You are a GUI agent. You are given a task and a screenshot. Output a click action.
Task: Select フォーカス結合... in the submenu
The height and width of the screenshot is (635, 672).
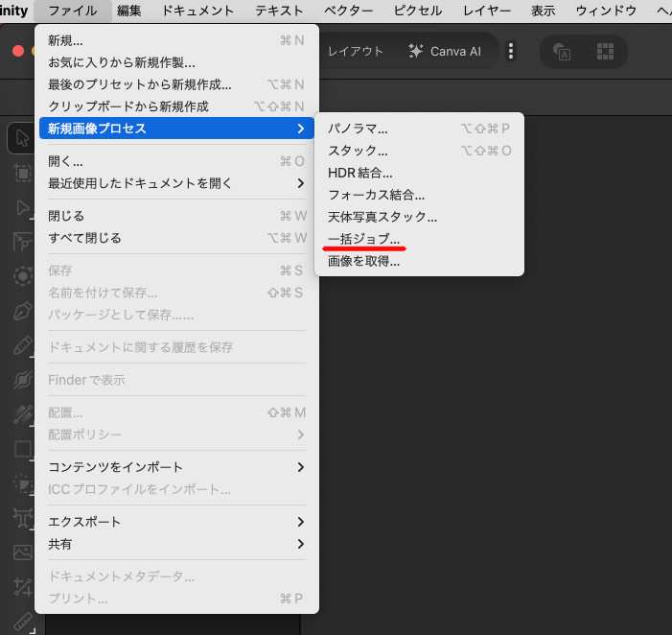pyautogui.click(x=419, y=195)
